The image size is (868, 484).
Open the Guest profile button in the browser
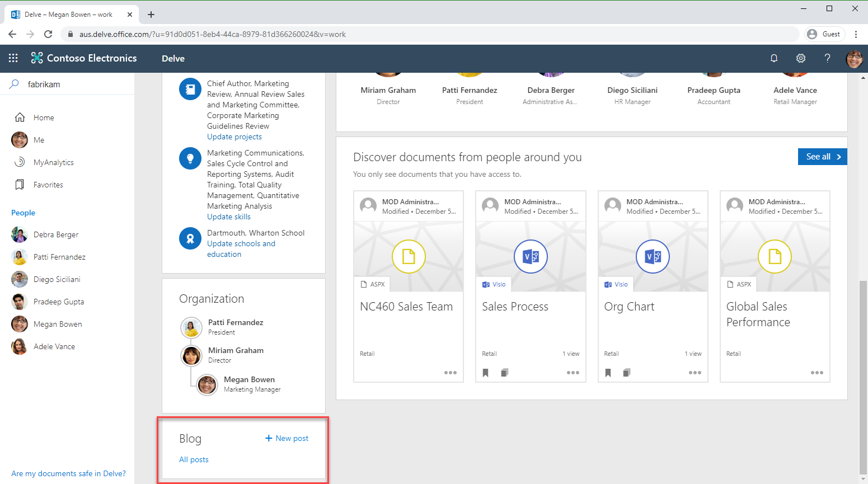point(824,34)
